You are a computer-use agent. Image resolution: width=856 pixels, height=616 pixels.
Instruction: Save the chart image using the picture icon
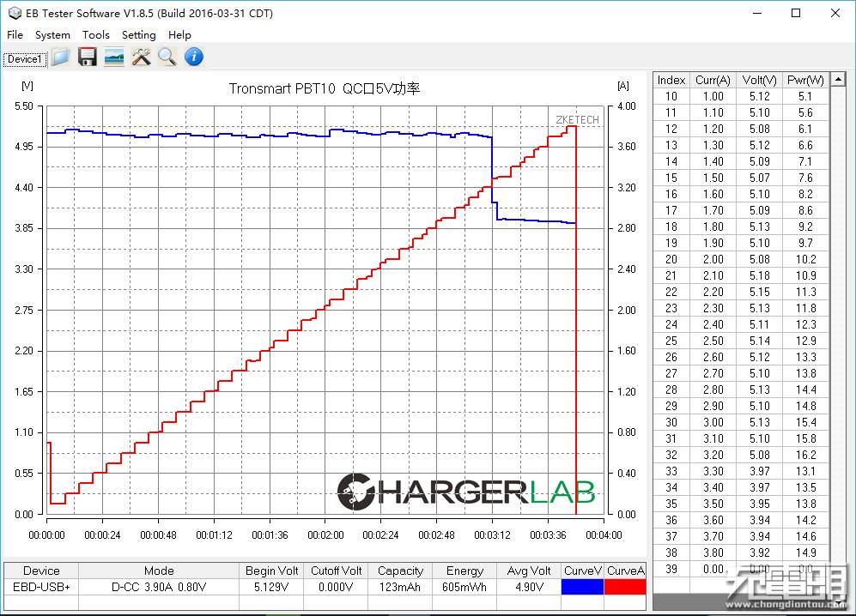[114, 57]
